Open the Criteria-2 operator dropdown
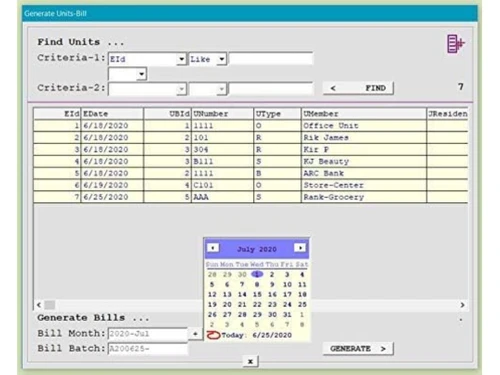 [x=221, y=89]
